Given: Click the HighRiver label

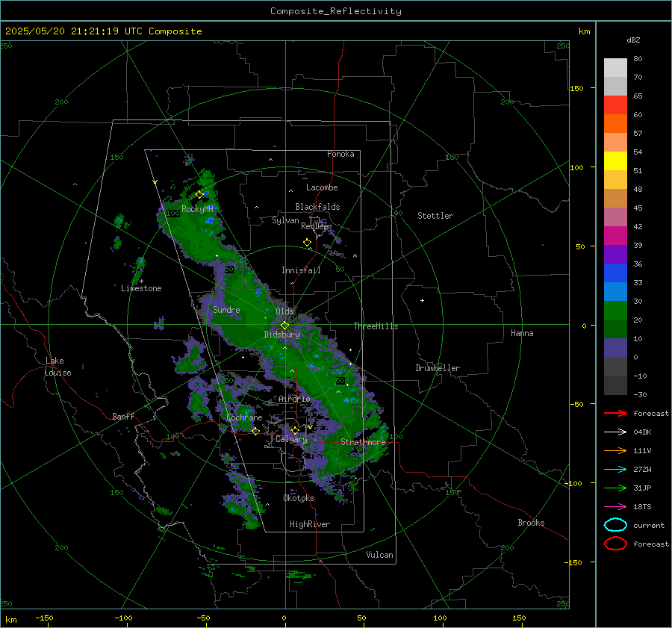Looking at the screenshot, I should point(310,524).
